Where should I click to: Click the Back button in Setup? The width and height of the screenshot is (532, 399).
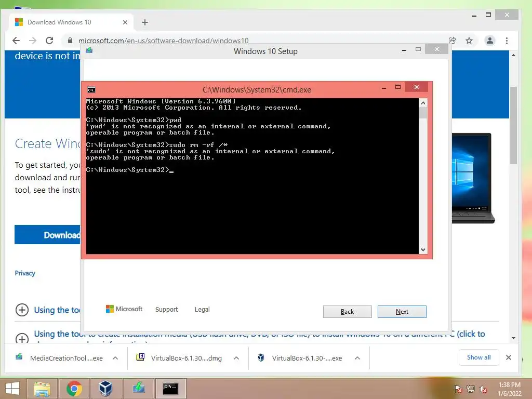[347, 312]
